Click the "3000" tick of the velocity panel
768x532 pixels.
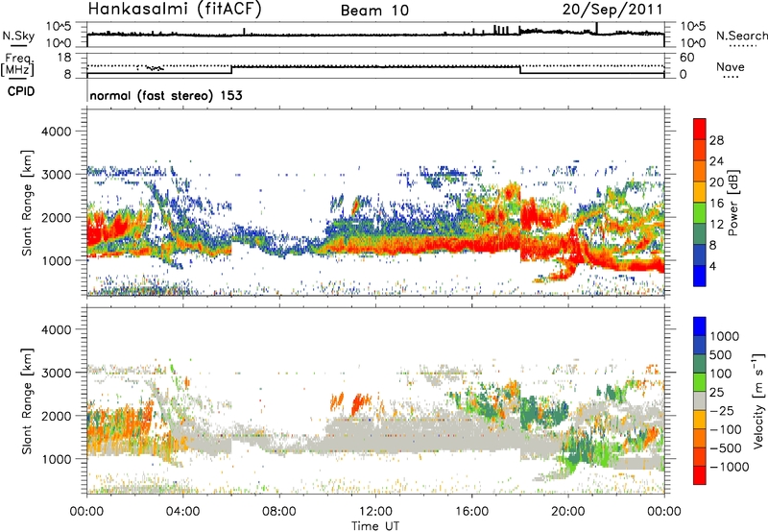56,373
